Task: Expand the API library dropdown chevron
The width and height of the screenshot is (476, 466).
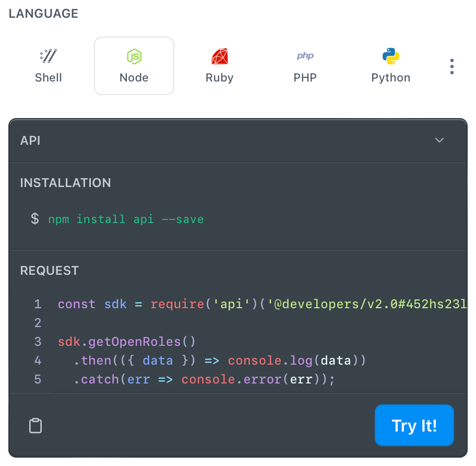Action: pyautogui.click(x=439, y=140)
